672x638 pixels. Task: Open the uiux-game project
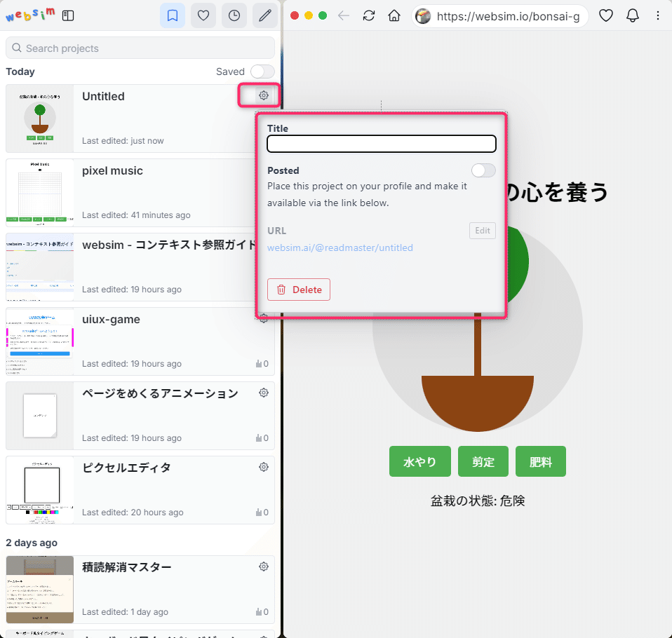click(x=111, y=320)
